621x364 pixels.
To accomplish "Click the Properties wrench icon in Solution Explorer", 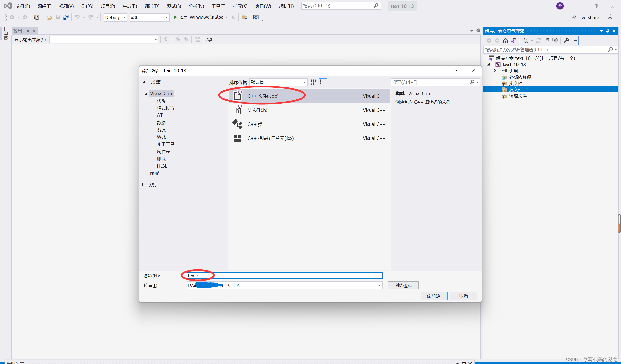I will pos(566,40).
